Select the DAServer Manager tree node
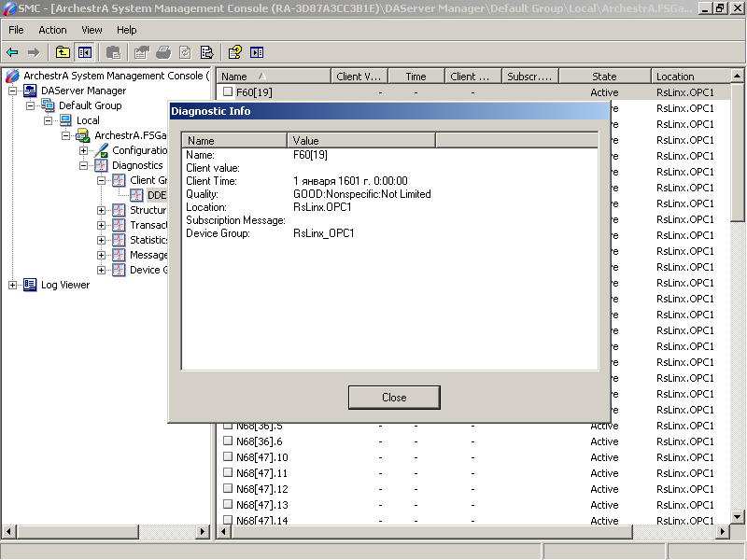The image size is (747, 560). [x=83, y=91]
